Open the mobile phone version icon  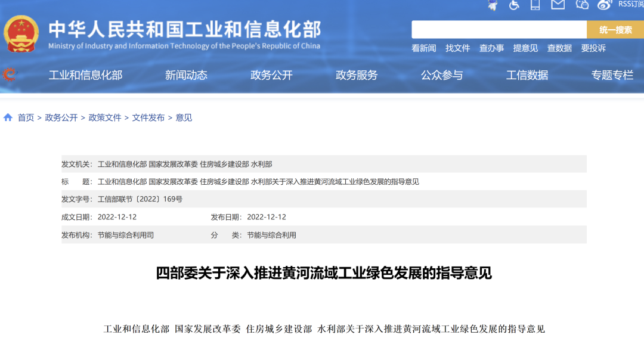[x=535, y=5]
